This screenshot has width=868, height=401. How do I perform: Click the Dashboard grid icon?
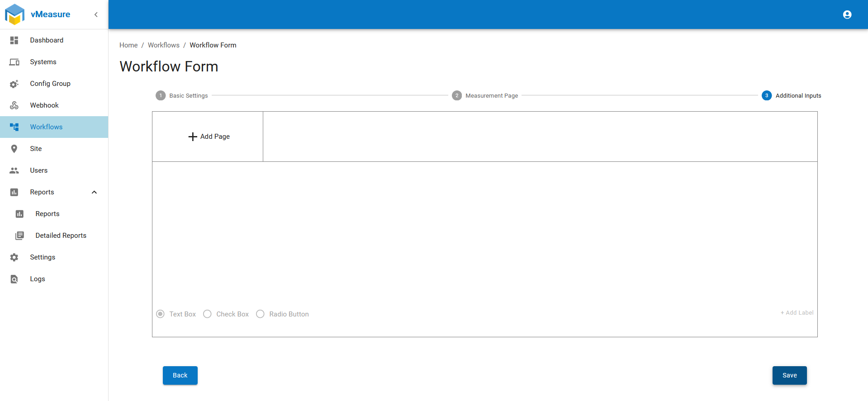pyautogui.click(x=14, y=40)
